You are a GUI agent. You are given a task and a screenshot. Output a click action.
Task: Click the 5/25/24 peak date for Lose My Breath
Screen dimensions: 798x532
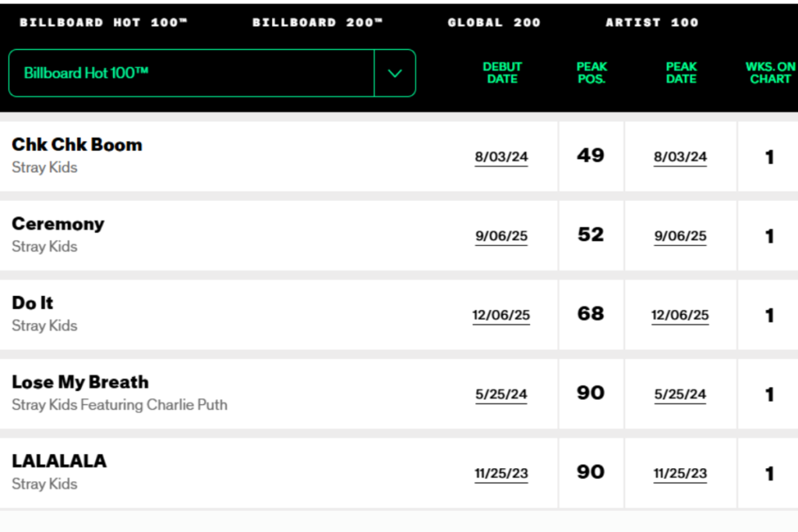[x=680, y=394]
